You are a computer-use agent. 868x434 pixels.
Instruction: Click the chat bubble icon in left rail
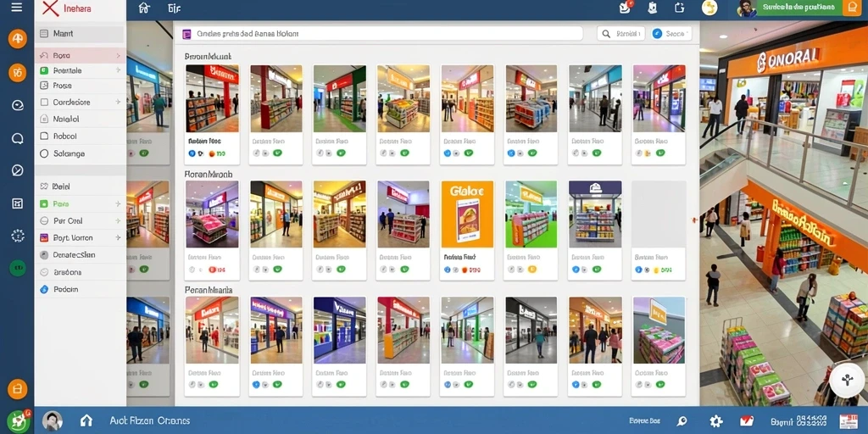click(x=17, y=138)
